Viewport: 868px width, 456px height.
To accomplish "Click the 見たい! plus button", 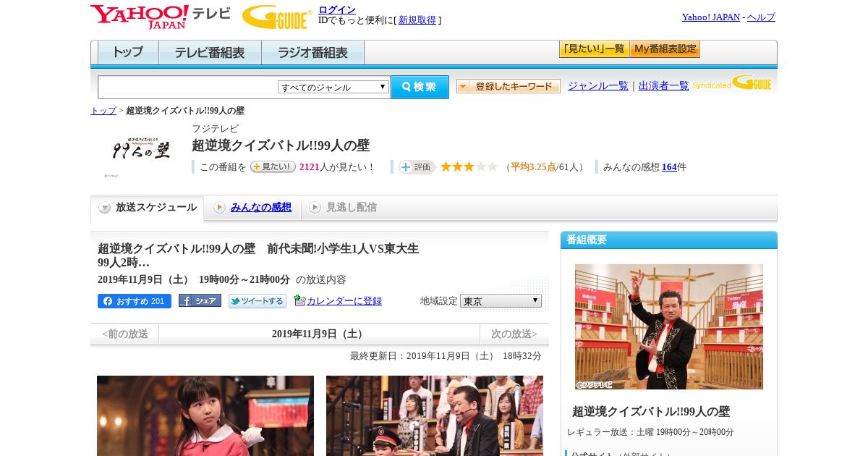I will [273, 166].
